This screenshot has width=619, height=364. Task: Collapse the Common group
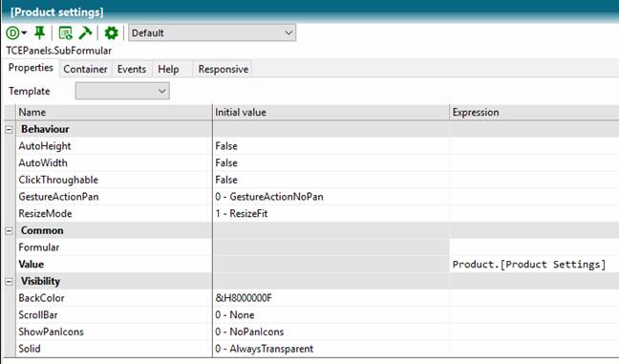[x=9, y=231]
